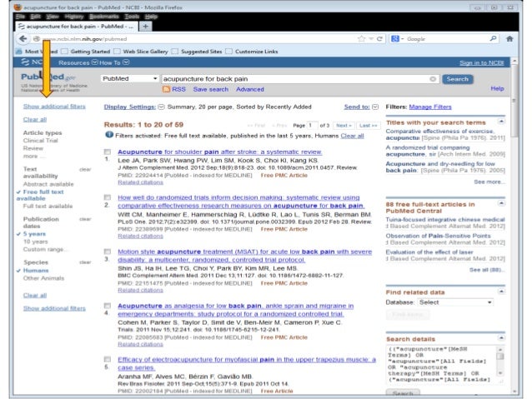The width and height of the screenshot is (532, 399).
Task: Click the Clear all link in filters message
Action: tap(352, 136)
